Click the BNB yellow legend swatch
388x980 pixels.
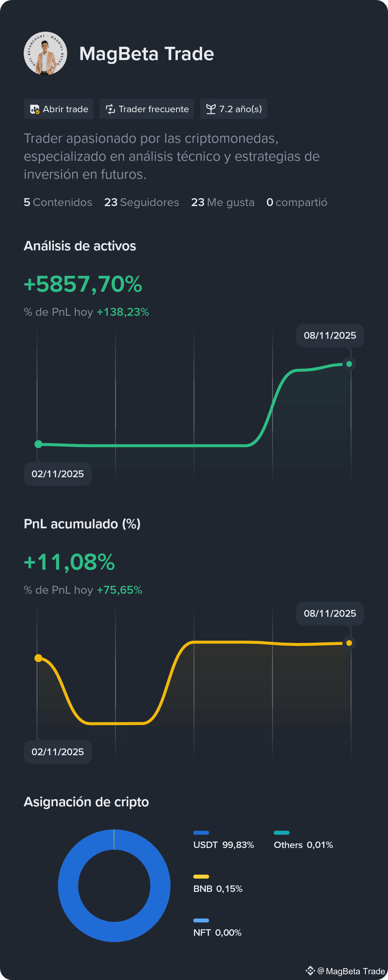pyautogui.click(x=201, y=876)
